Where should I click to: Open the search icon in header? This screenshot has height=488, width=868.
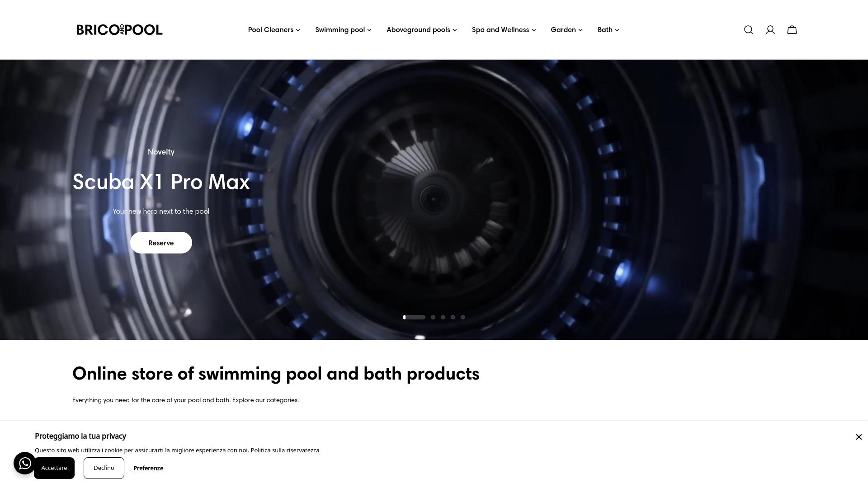[749, 30]
